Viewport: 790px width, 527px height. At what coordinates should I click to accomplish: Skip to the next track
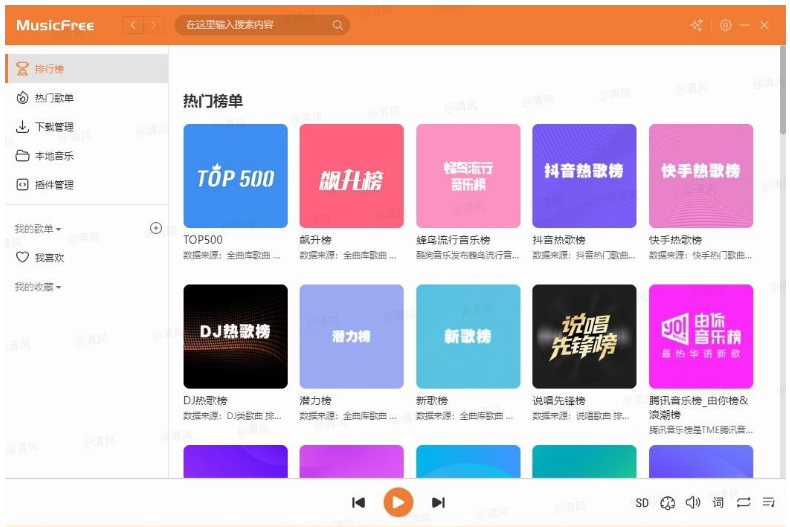coord(438,502)
